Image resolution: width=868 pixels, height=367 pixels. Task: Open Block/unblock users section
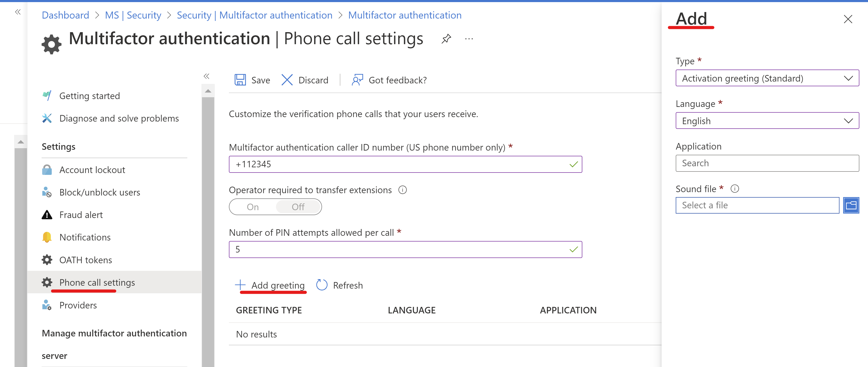pyautogui.click(x=100, y=192)
